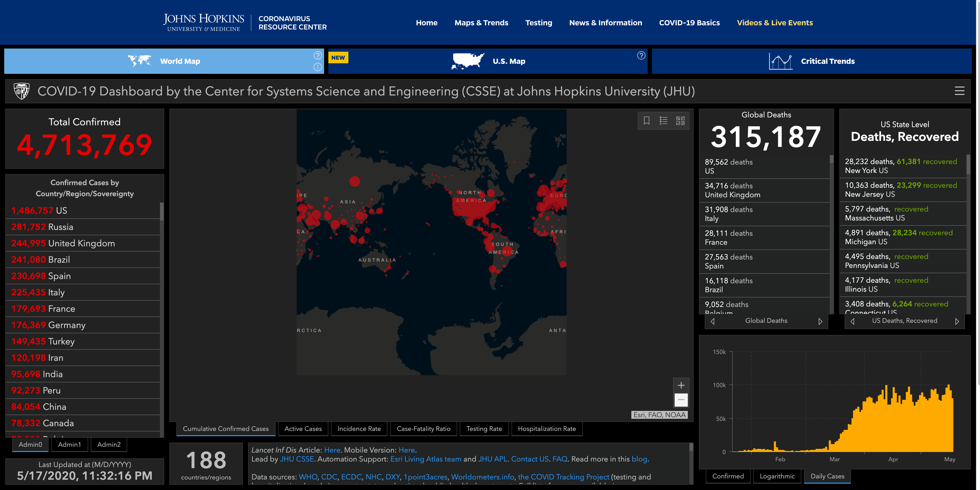The image size is (980, 490).
Task: Click the help question mark on U.S. Map tab
Action: pyautogui.click(x=641, y=55)
